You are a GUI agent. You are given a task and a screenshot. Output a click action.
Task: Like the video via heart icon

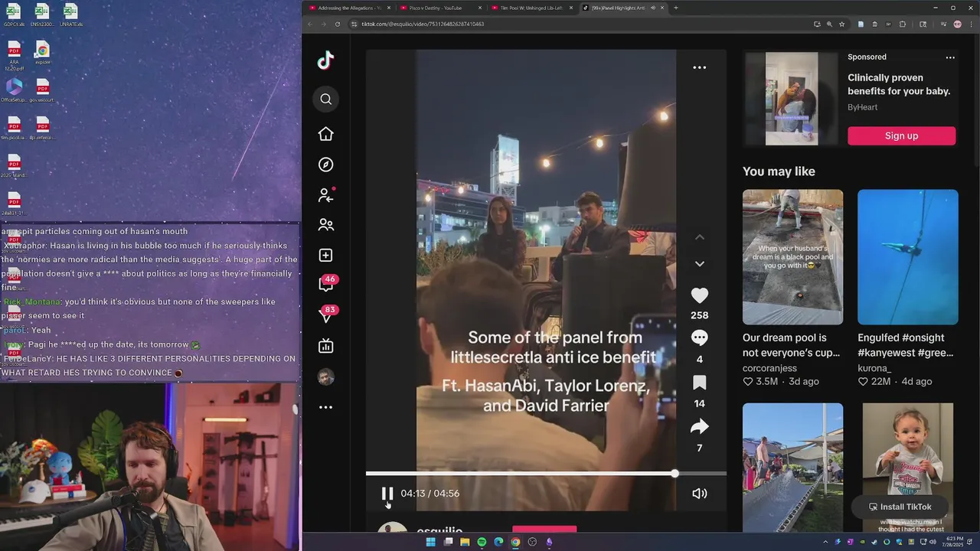tap(700, 295)
